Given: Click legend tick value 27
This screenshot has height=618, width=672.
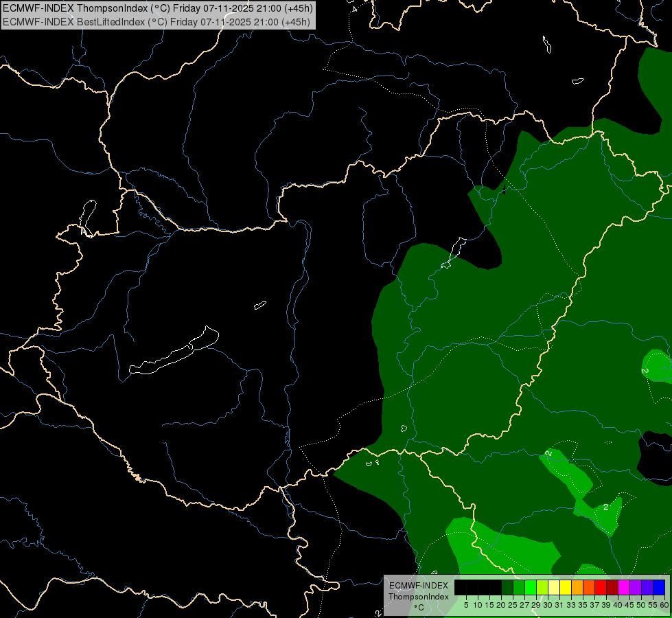Looking at the screenshot, I should [524, 605].
